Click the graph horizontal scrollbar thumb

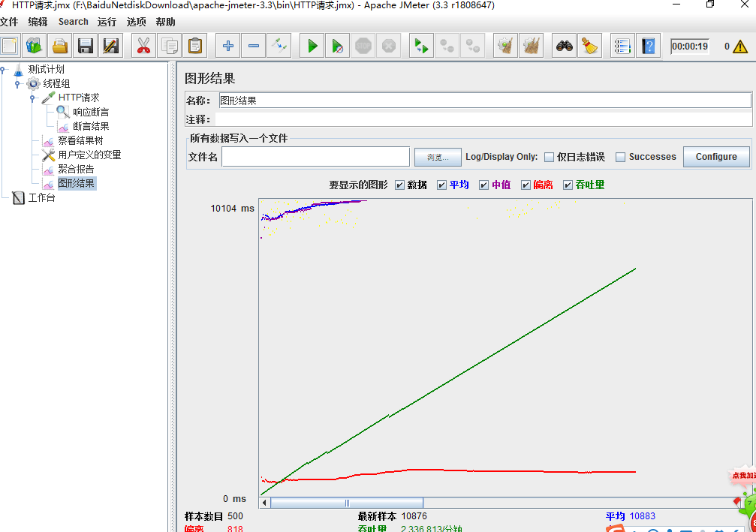pyautogui.click(x=347, y=503)
